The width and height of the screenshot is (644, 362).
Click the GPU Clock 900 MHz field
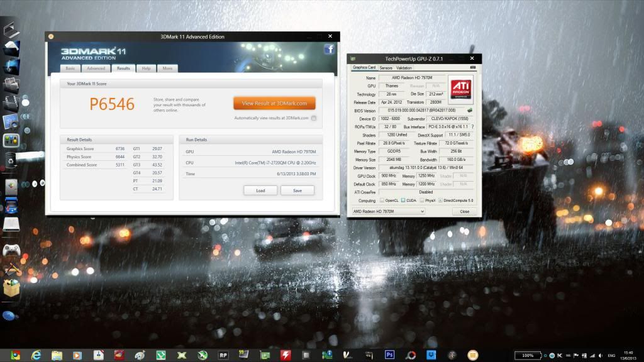[x=389, y=176]
